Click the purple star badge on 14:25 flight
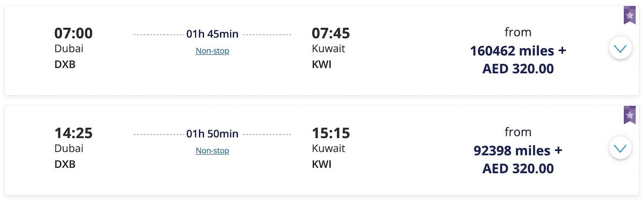 pos(630,115)
